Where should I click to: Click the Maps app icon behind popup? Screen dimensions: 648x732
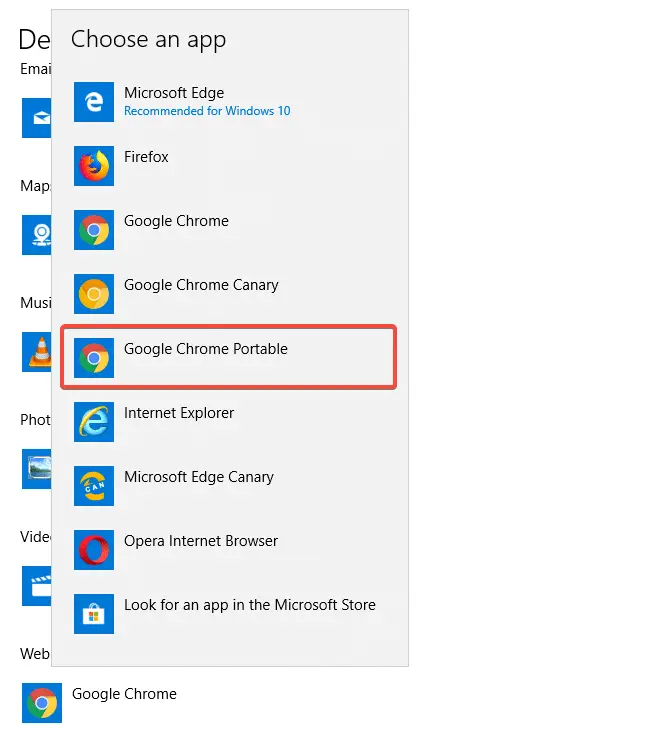(x=36, y=235)
